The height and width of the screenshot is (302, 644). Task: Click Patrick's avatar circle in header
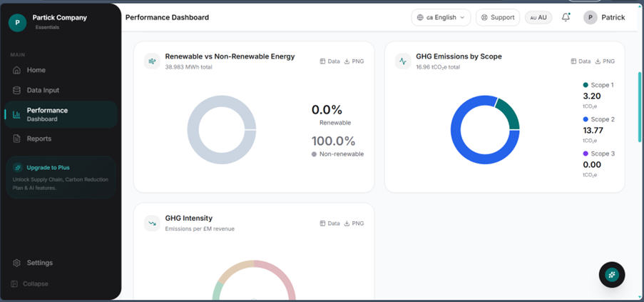[591, 18]
